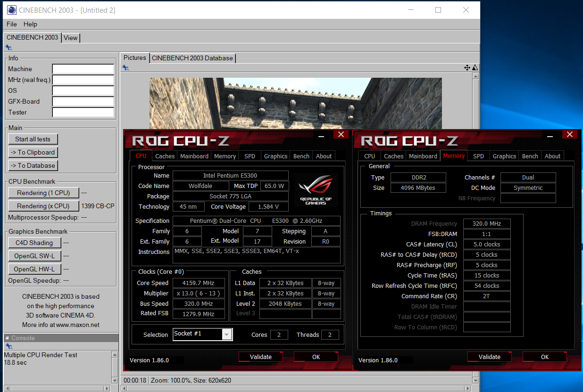Viewport: 583px width, 392px height.
Task: Run Rendering (x CPU) benchmark
Action: tap(43, 206)
